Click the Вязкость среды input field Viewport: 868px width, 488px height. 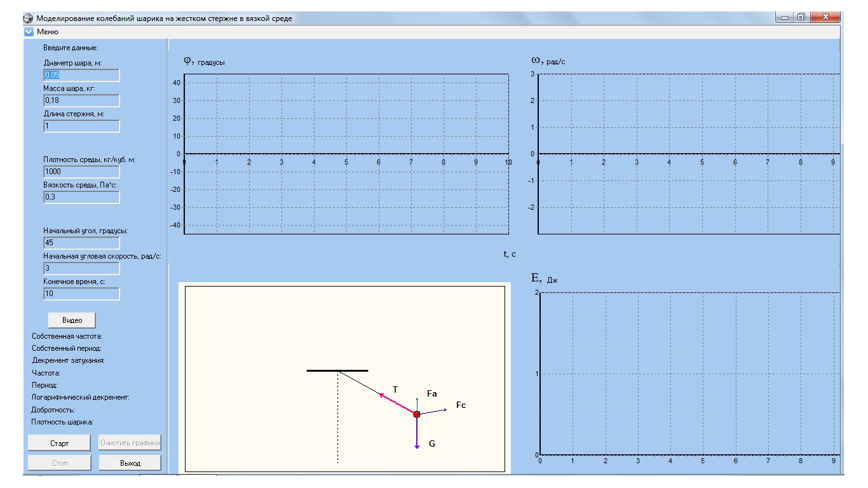pos(81,197)
